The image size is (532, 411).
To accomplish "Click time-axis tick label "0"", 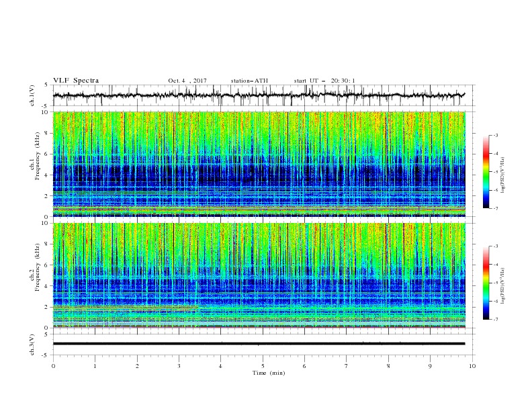I will (x=53, y=366).
